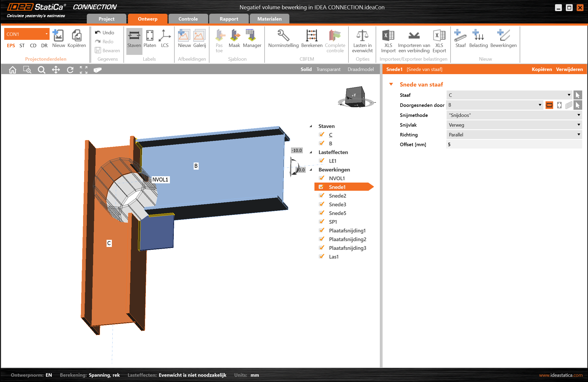The image size is (588, 382).
Task: Open Lasten in evenwicht option
Action: click(362, 36)
